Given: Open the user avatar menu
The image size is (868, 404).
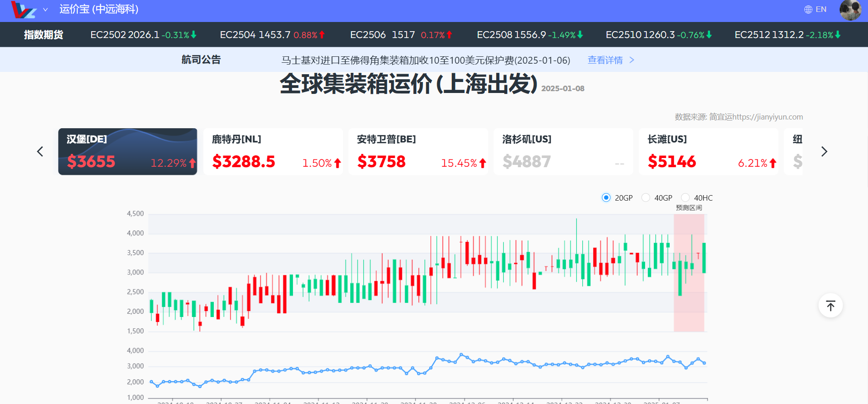Looking at the screenshot, I should pos(850,10).
